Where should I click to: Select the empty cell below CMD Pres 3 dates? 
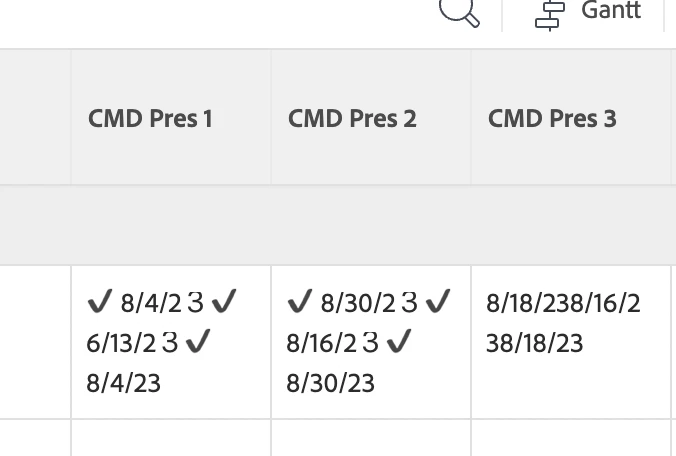pyautogui.click(x=571, y=438)
